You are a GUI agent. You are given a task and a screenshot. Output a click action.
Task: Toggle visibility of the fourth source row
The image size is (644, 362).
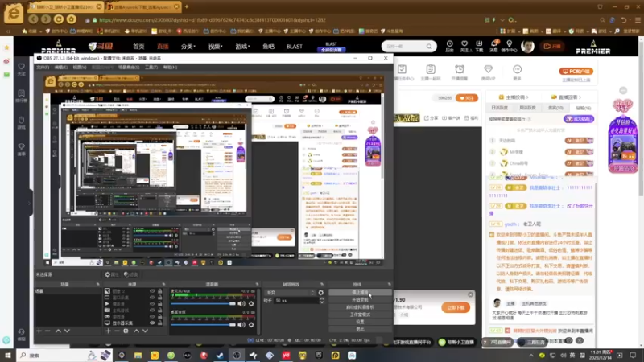coord(152,311)
